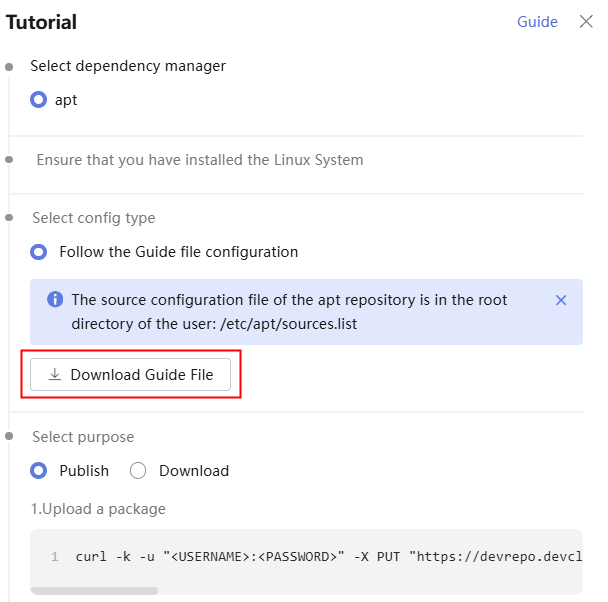This screenshot has height=602, width=608.
Task: Select the apt radio button
Action: [x=38, y=100]
